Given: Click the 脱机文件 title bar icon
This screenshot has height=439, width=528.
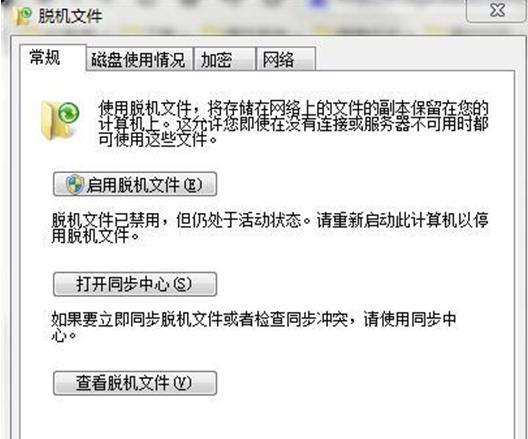Looking at the screenshot, I should click(24, 16).
